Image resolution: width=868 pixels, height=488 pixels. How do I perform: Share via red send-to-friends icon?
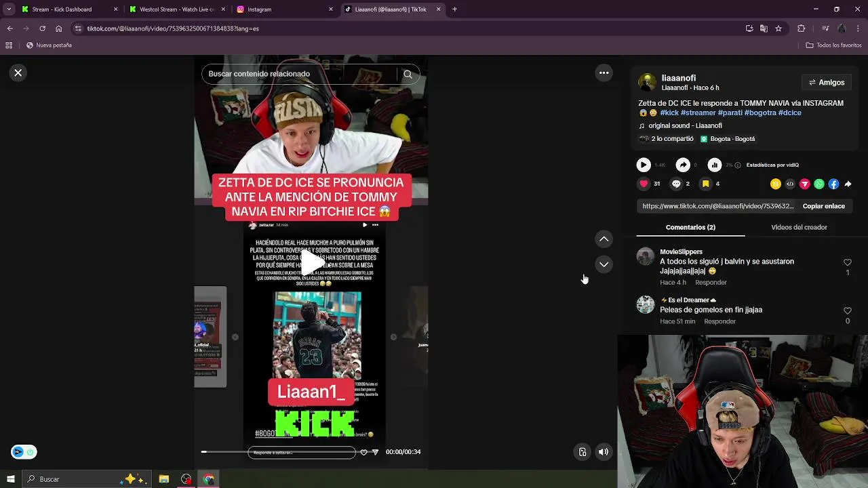coord(805,184)
